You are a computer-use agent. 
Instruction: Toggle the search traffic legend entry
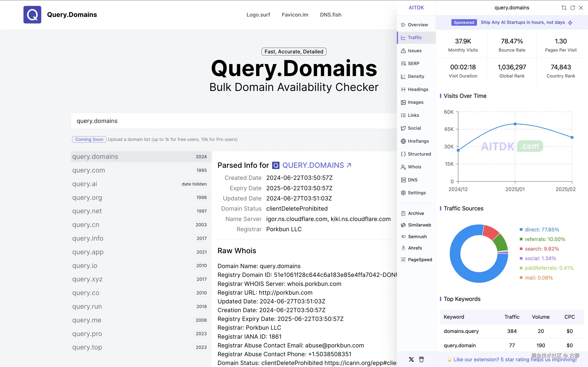tap(542, 249)
